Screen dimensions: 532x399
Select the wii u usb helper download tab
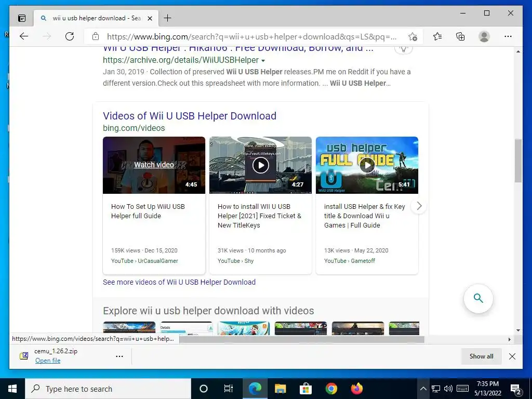click(96, 18)
